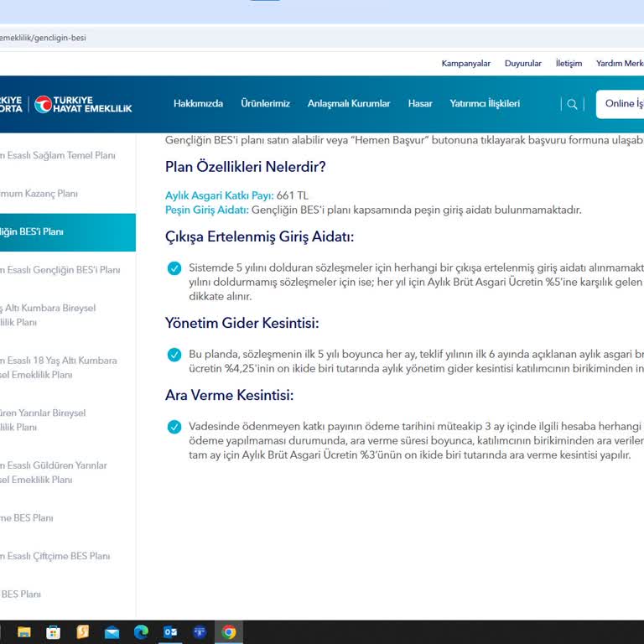
Task: Open the İletişim link
Action: coord(569,63)
